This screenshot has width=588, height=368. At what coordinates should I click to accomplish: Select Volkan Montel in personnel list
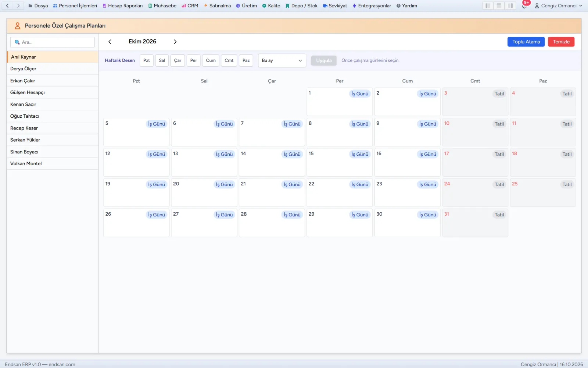coord(53,164)
